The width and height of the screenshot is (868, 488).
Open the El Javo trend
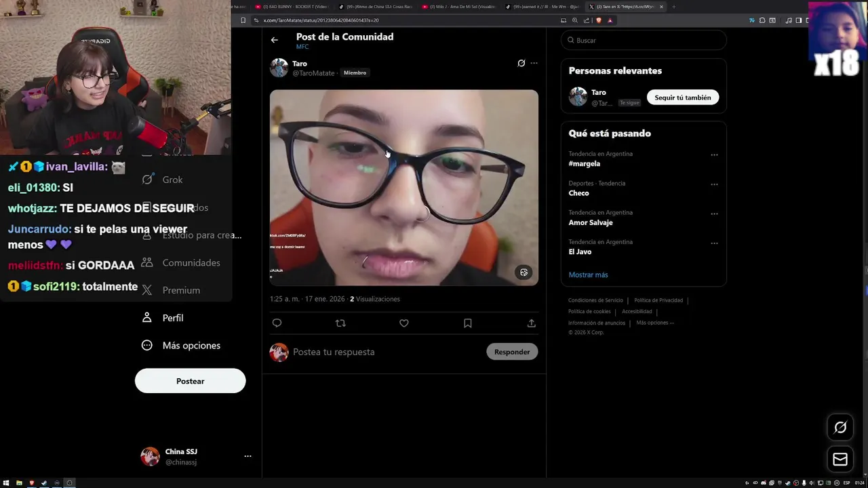point(580,251)
